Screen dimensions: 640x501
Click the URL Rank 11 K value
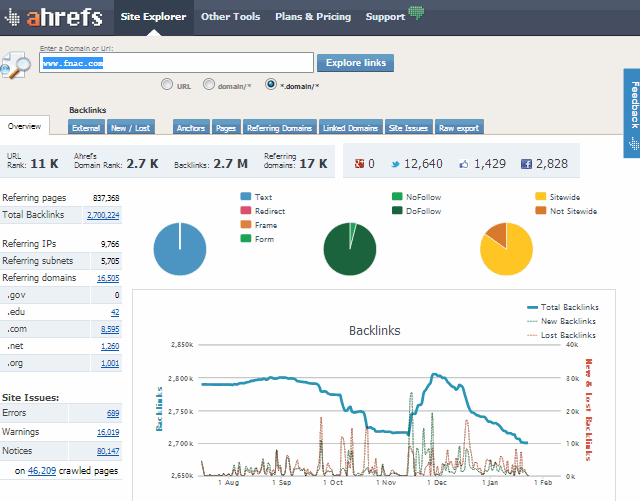44,164
